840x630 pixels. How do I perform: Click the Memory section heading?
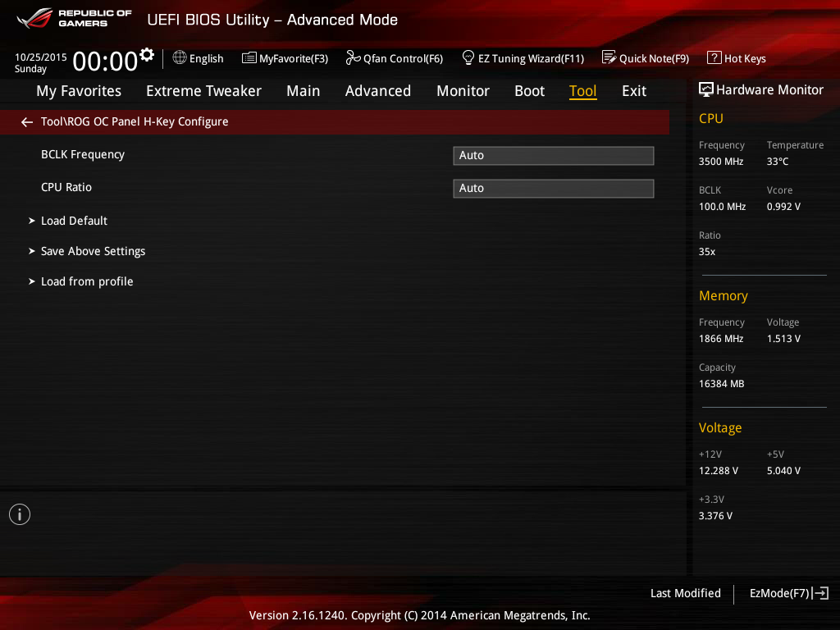[724, 295]
